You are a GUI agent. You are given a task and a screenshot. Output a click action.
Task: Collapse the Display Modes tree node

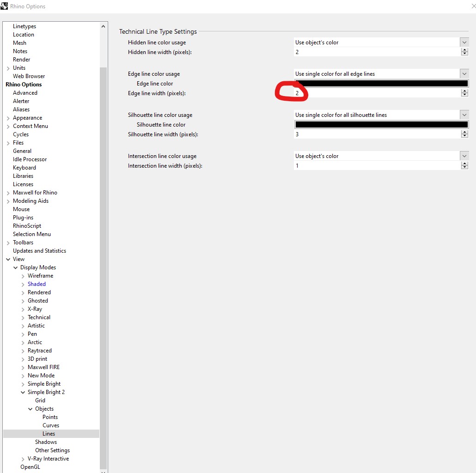16,267
